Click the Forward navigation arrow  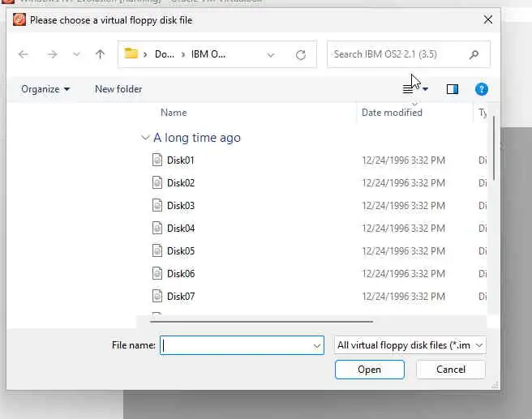(x=52, y=54)
